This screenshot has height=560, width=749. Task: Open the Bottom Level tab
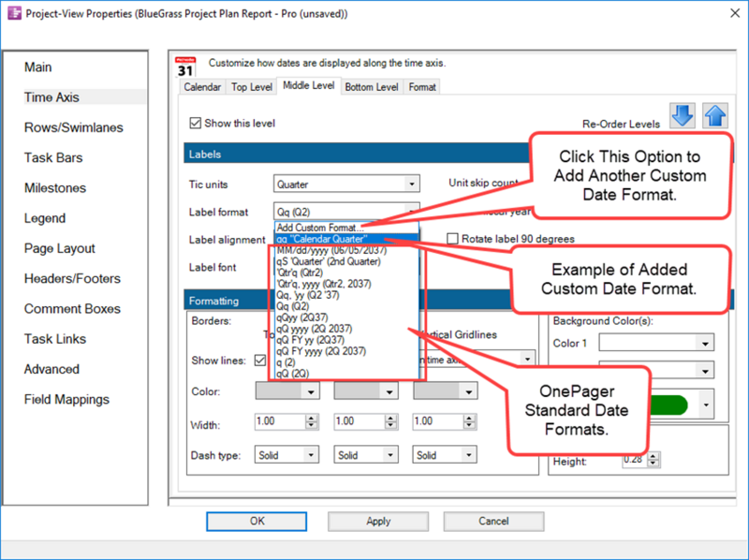tap(372, 87)
